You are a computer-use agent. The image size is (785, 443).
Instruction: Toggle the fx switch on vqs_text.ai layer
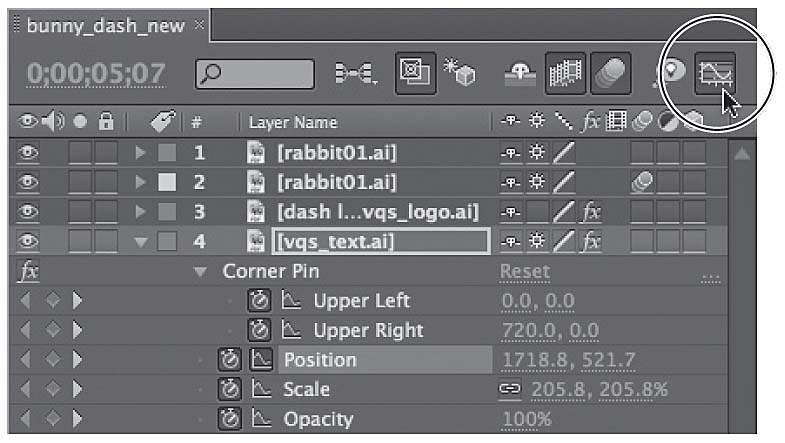pos(591,241)
